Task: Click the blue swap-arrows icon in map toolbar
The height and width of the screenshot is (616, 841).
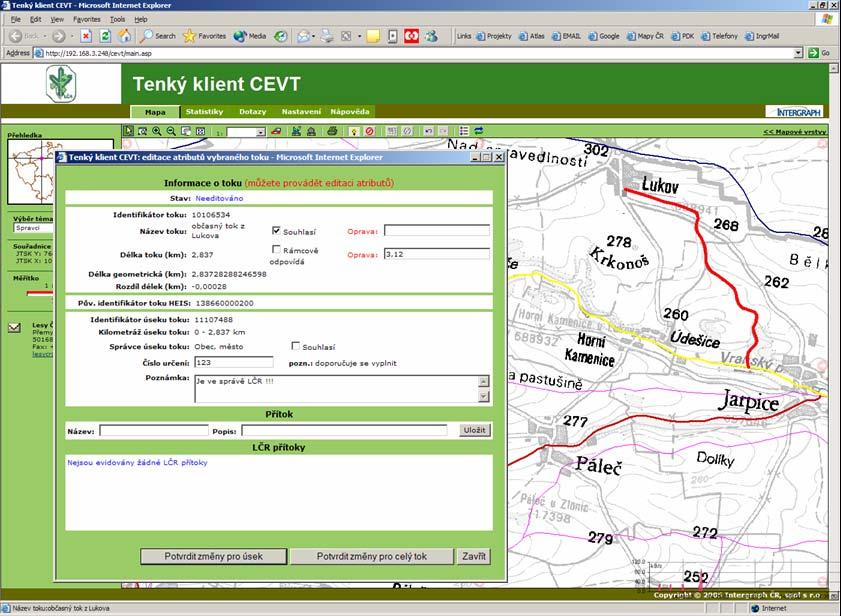Action: click(x=478, y=130)
